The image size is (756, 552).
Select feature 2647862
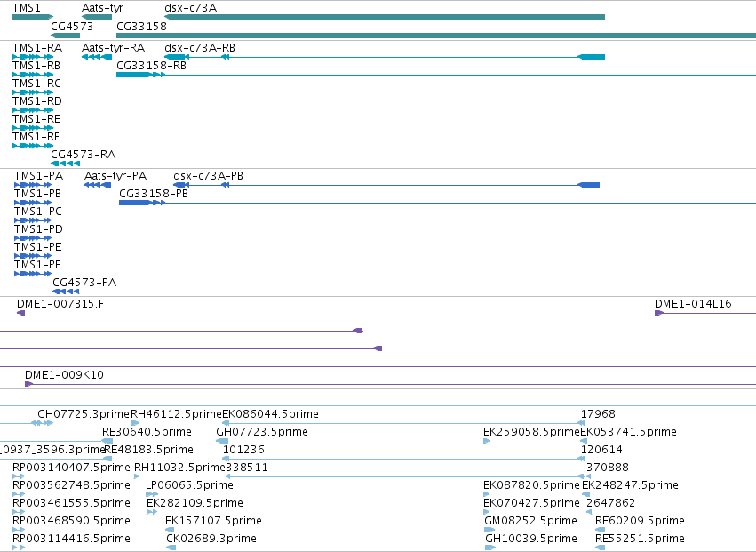click(x=611, y=503)
